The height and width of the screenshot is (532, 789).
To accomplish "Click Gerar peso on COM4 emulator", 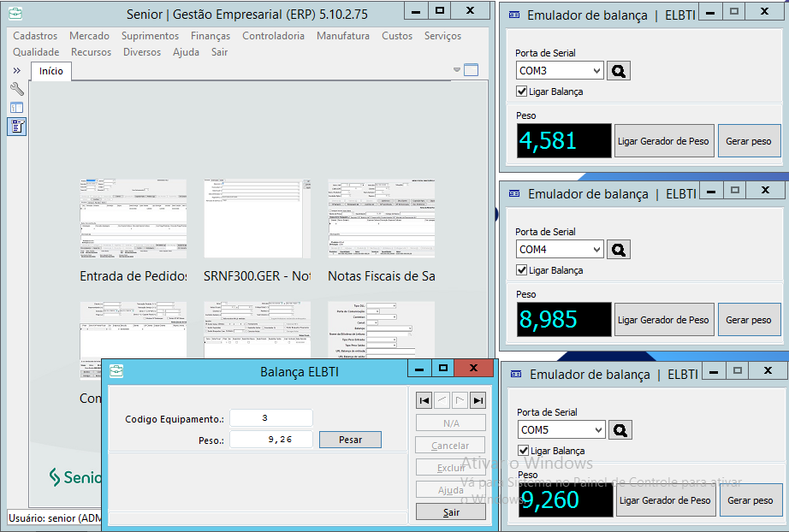I will tap(749, 320).
